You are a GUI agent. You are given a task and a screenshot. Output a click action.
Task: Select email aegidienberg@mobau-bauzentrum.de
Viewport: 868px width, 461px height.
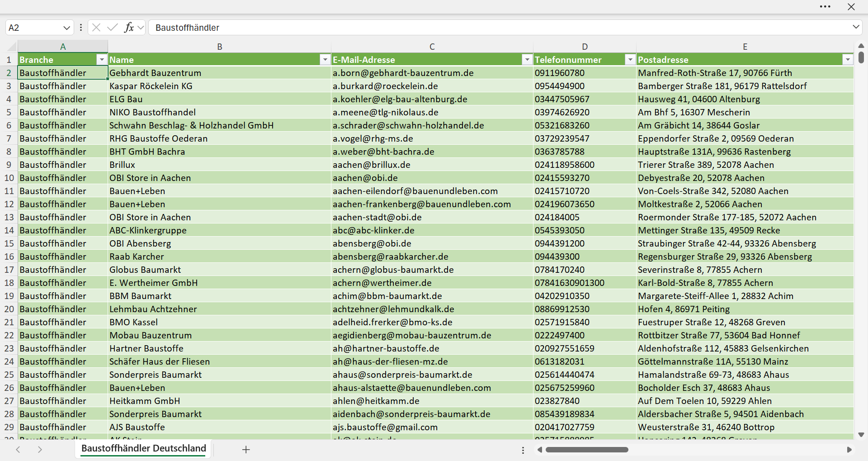tap(432, 335)
